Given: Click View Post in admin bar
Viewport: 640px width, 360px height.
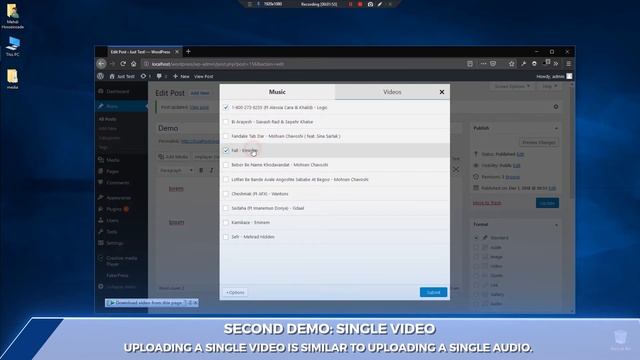Looking at the screenshot, I should tap(203, 76).
